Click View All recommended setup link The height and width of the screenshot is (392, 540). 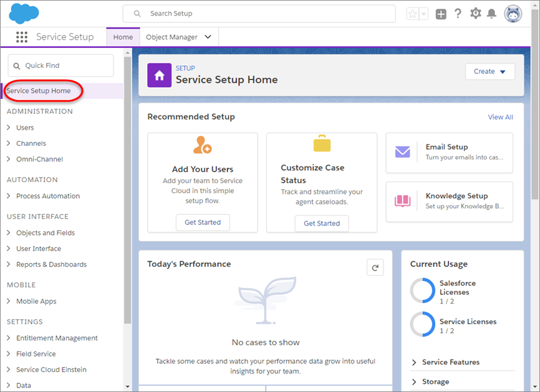point(500,117)
